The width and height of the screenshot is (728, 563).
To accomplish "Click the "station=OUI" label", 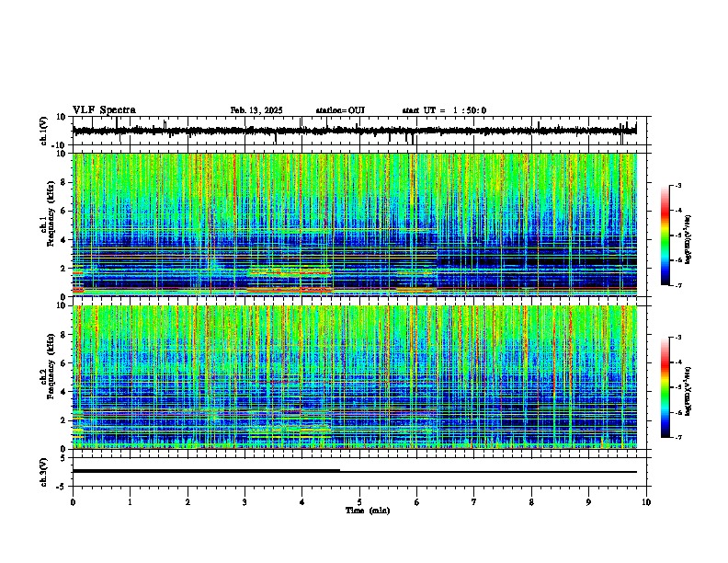I will coord(340,110).
